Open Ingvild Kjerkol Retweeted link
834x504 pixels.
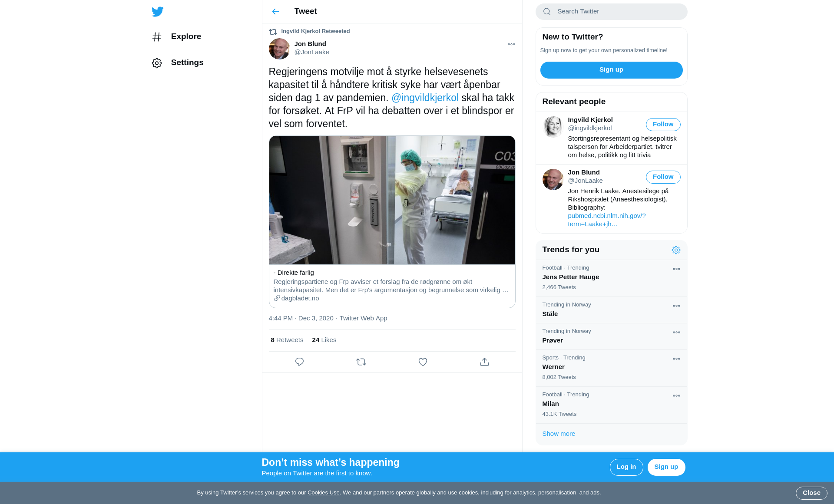315,31
